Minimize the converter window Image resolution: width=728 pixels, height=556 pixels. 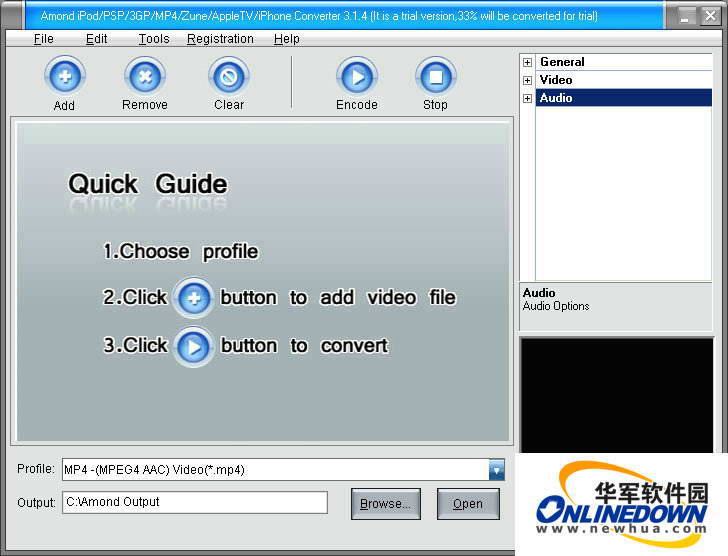[686, 16]
